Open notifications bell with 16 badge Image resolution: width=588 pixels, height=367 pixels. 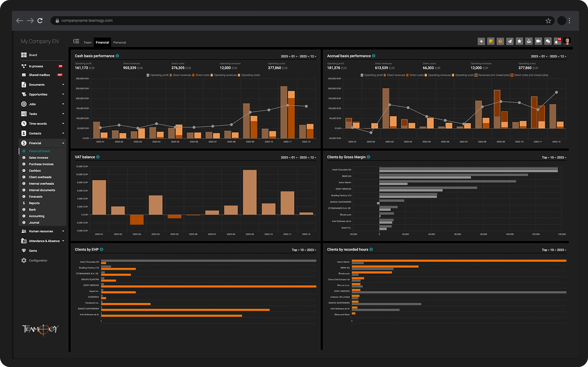(x=557, y=41)
